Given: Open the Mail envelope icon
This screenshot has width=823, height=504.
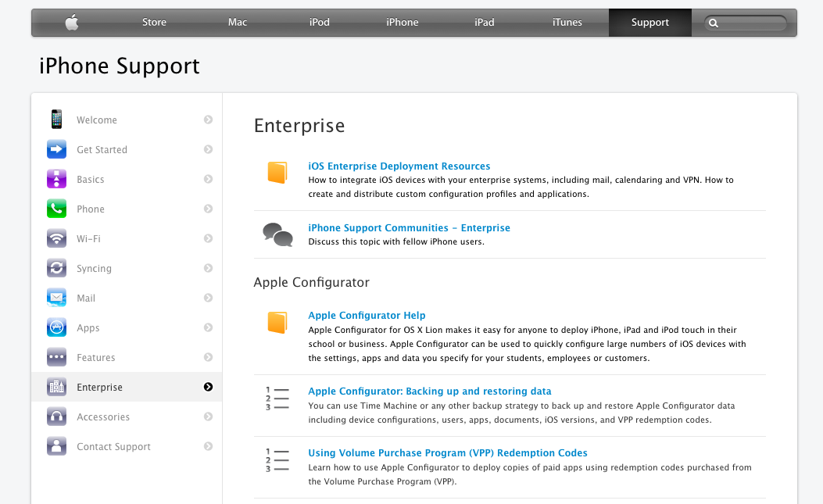Looking at the screenshot, I should (x=56, y=298).
